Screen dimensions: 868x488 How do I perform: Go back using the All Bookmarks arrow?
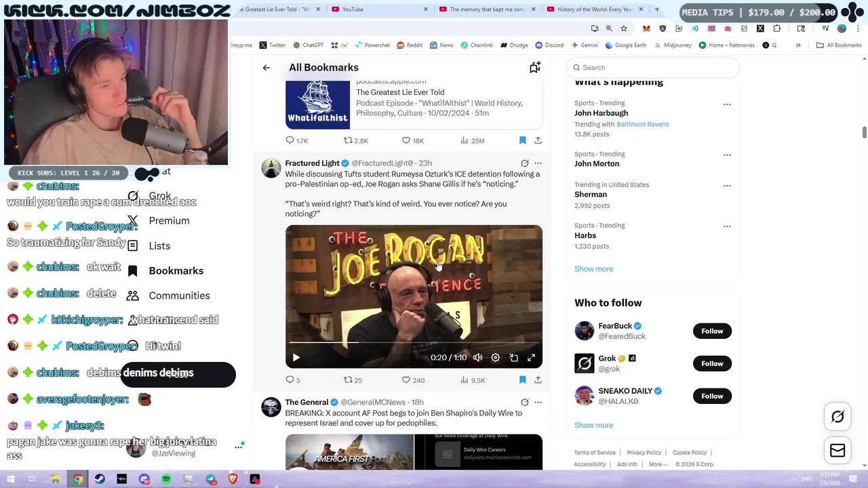point(267,68)
